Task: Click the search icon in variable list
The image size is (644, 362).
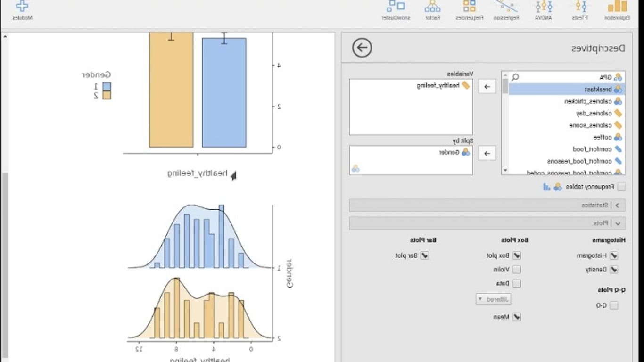Action: pyautogui.click(x=515, y=77)
